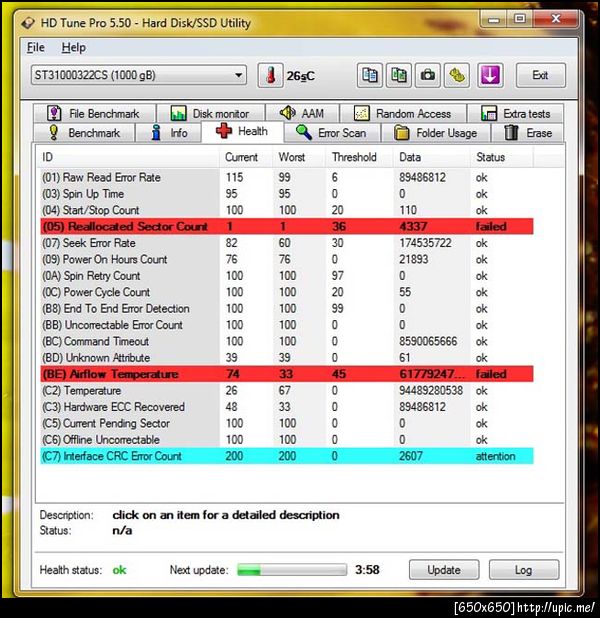Click the camera save screenshot icon
Screen dimensions: 600x618
click(428, 75)
